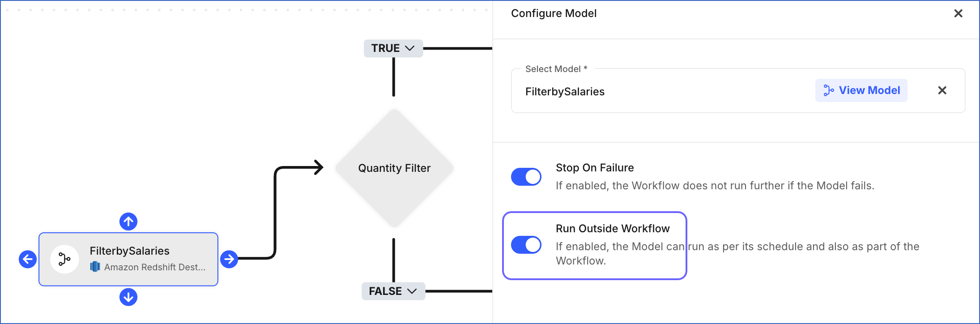Select the Quantity Filter decision node

point(394,168)
